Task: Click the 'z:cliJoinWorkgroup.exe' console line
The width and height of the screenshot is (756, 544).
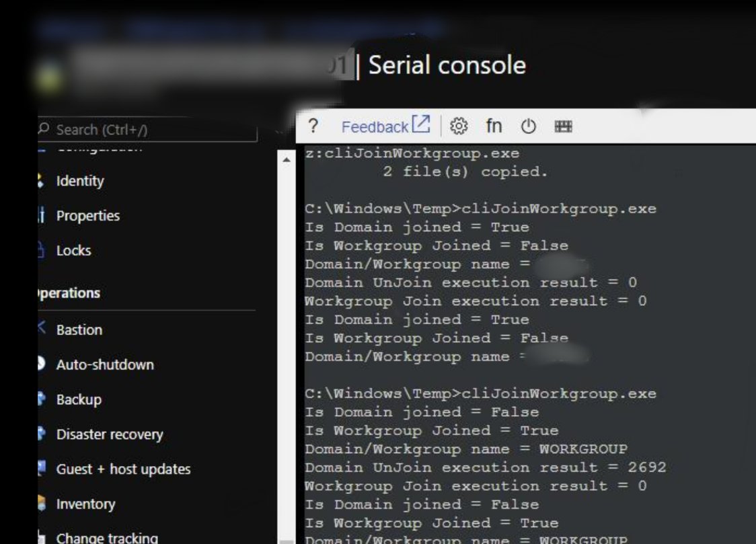Action: tap(412, 154)
